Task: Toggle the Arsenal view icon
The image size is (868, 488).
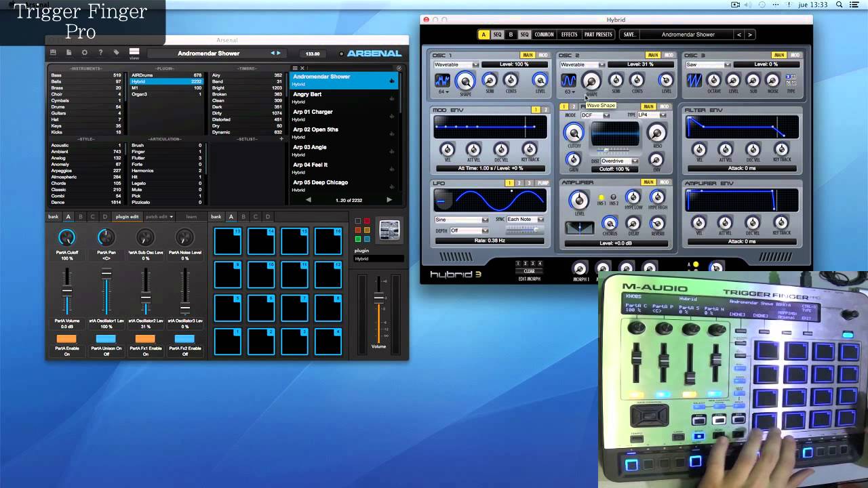Action: coord(134,53)
